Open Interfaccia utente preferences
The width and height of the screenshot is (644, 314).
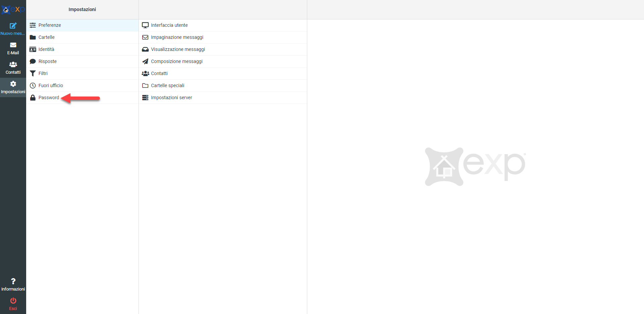tap(223, 25)
